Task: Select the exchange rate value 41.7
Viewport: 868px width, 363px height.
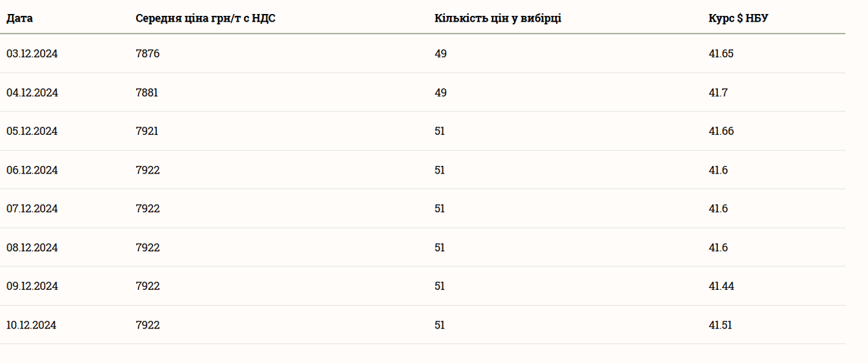Action: pyautogui.click(x=718, y=93)
